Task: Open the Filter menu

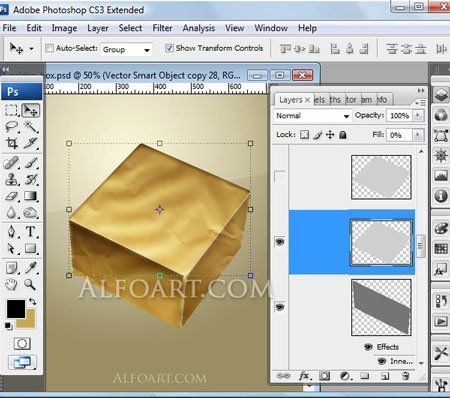Action: [162, 28]
